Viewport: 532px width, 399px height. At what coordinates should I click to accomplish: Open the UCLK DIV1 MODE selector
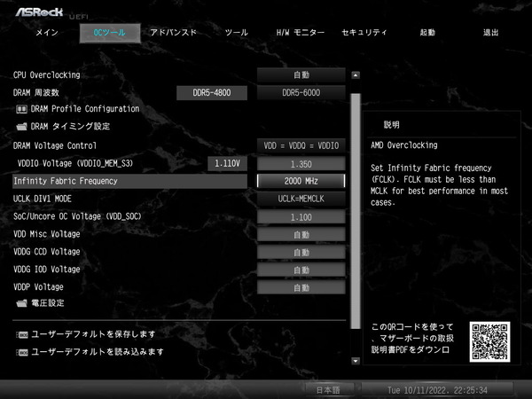pyautogui.click(x=301, y=199)
